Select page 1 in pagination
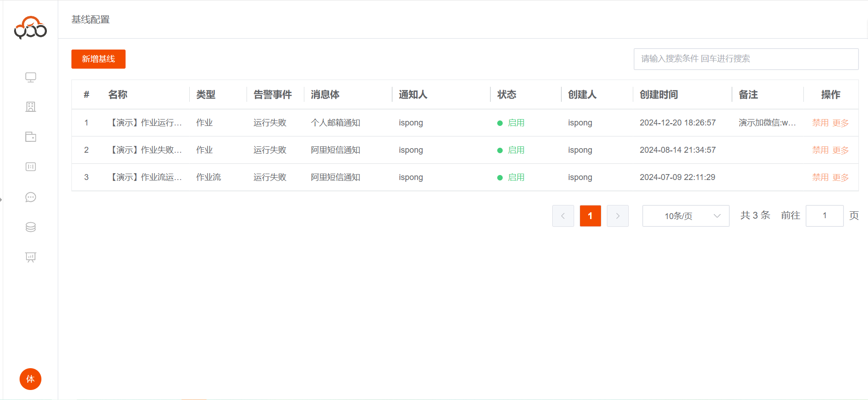Image resolution: width=868 pixels, height=400 pixels. (590, 216)
